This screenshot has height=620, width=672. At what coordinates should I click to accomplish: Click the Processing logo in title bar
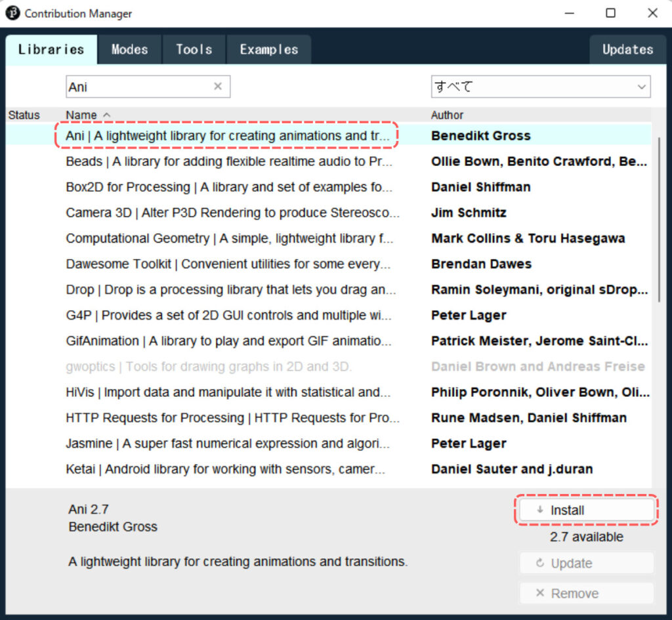pos(13,13)
